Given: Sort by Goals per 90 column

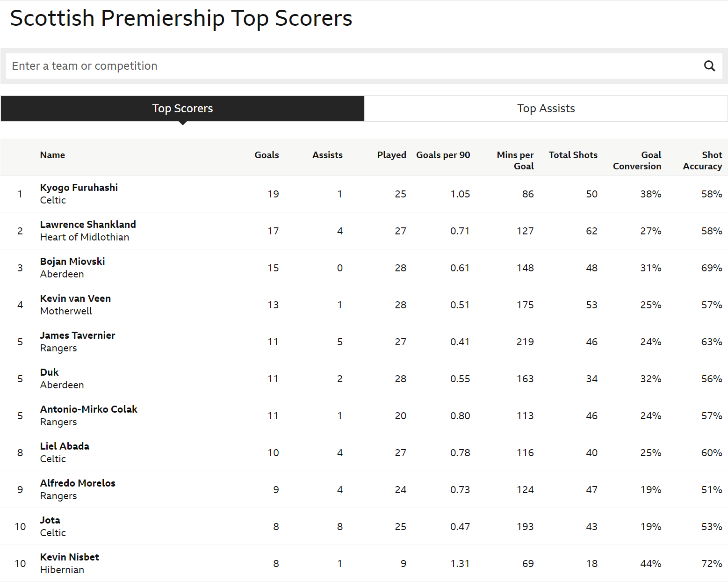Looking at the screenshot, I should click(443, 155).
